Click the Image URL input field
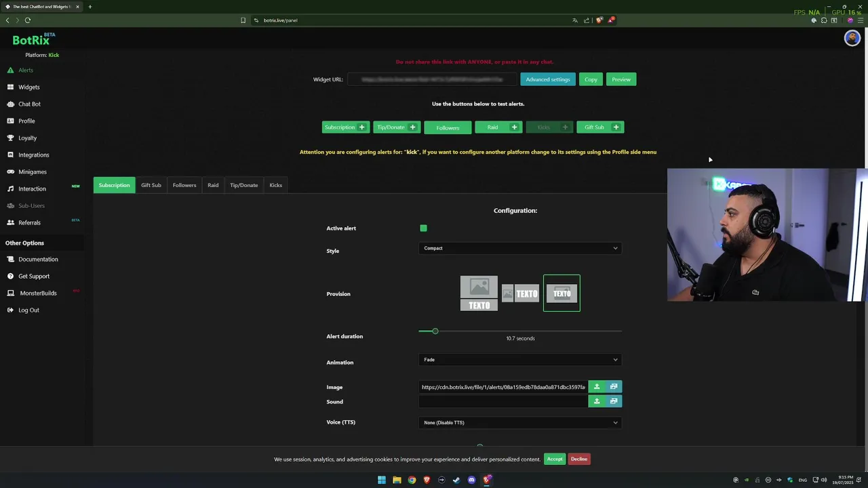The height and width of the screenshot is (488, 868). tap(503, 387)
